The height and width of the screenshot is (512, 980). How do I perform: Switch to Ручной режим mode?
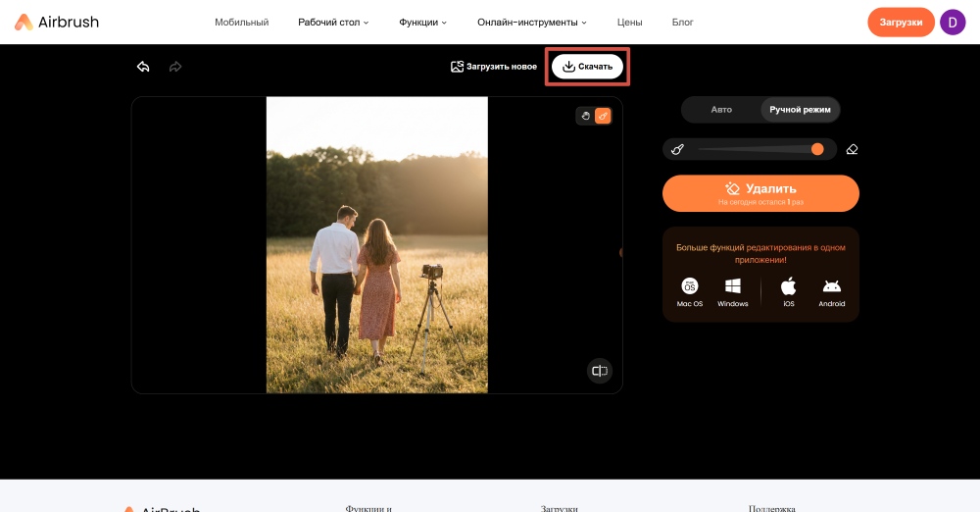[800, 110]
